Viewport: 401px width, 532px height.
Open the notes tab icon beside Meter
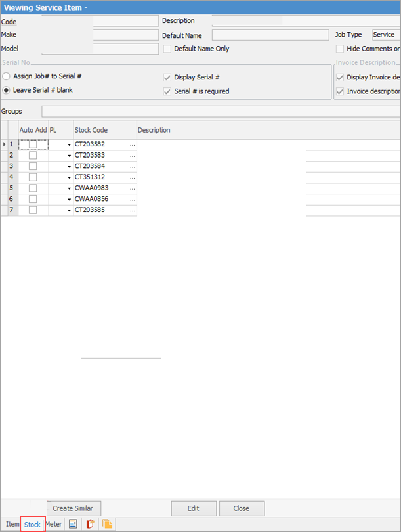tap(73, 524)
